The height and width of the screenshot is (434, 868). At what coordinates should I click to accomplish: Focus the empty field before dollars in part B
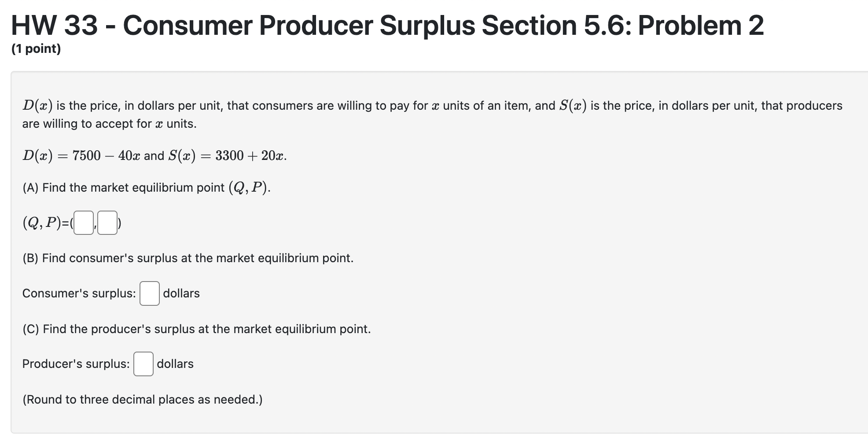click(x=149, y=293)
